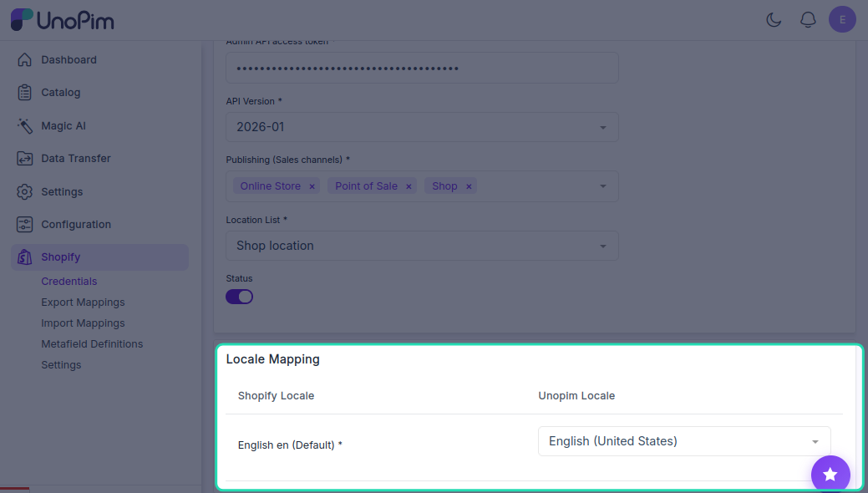Open API Version 2026-01 dropdown
Screen dimensions: 868x493
(422, 127)
